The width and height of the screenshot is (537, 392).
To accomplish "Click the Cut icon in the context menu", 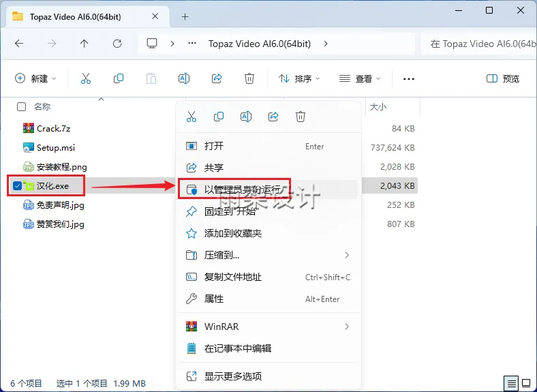I will tap(191, 117).
